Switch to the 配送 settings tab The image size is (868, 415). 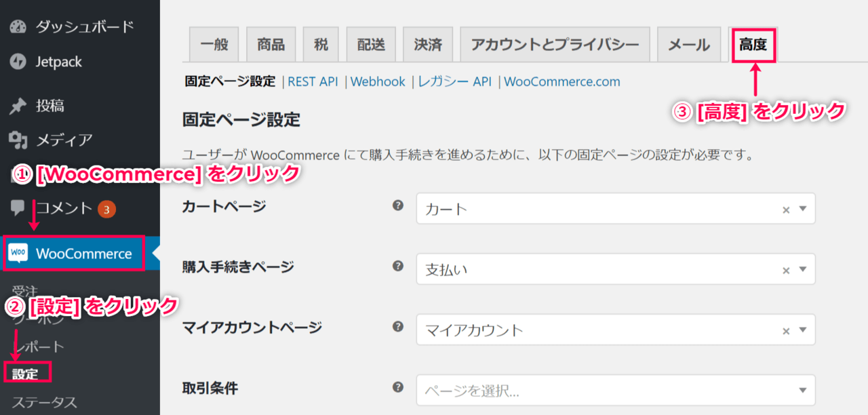(x=372, y=45)
